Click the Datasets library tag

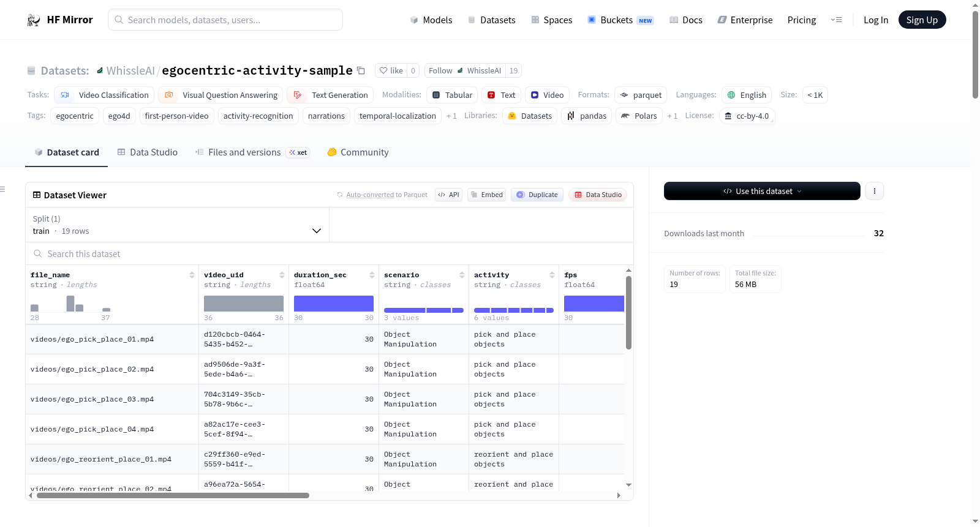[x=530, y=116]
